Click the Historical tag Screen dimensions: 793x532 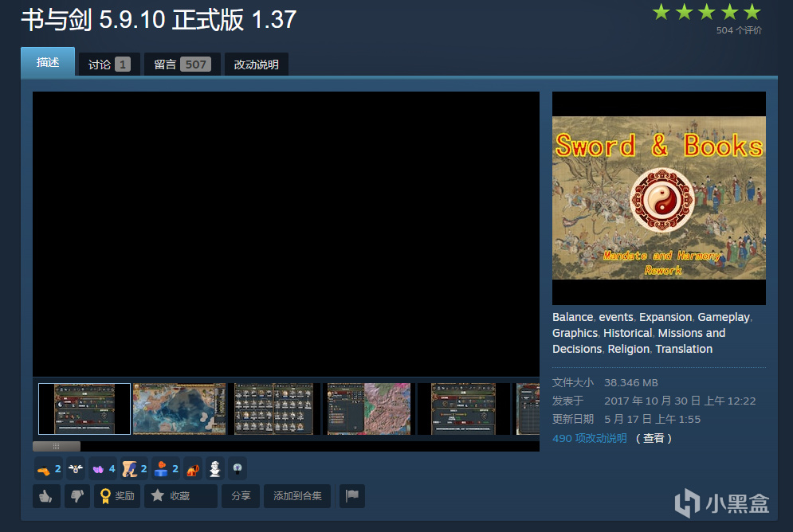tap(627, 333)
